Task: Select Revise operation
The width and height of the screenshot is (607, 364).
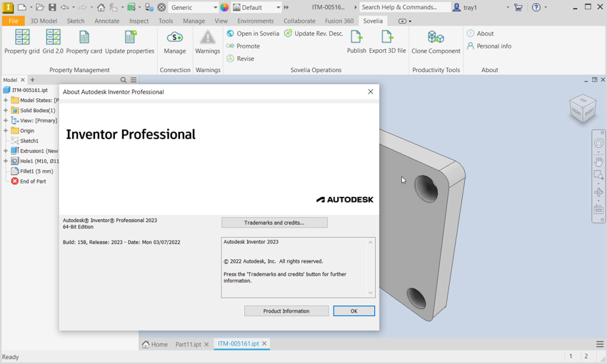Action: pyautogui.click(x=241, y=59)
